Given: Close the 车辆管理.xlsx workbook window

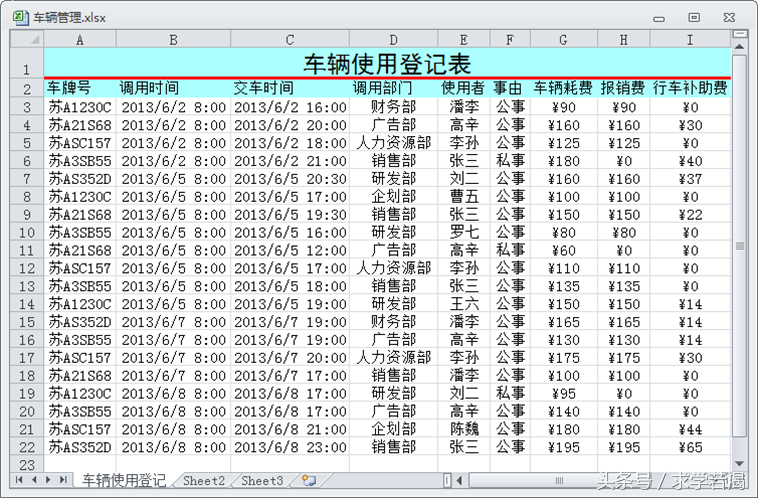Looking at the screenshot, I should [x=729, y=17].
